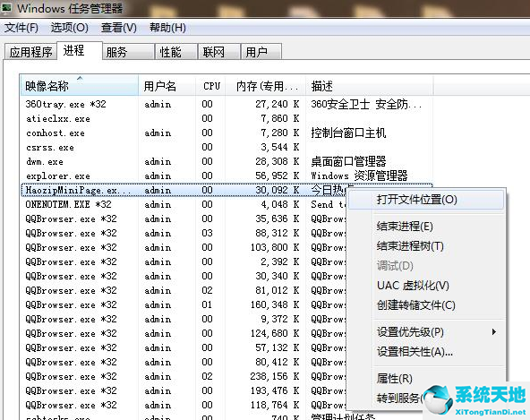Sort by 内存(专用 column header
The image size is (530, 420).
(x=266, y=86)
